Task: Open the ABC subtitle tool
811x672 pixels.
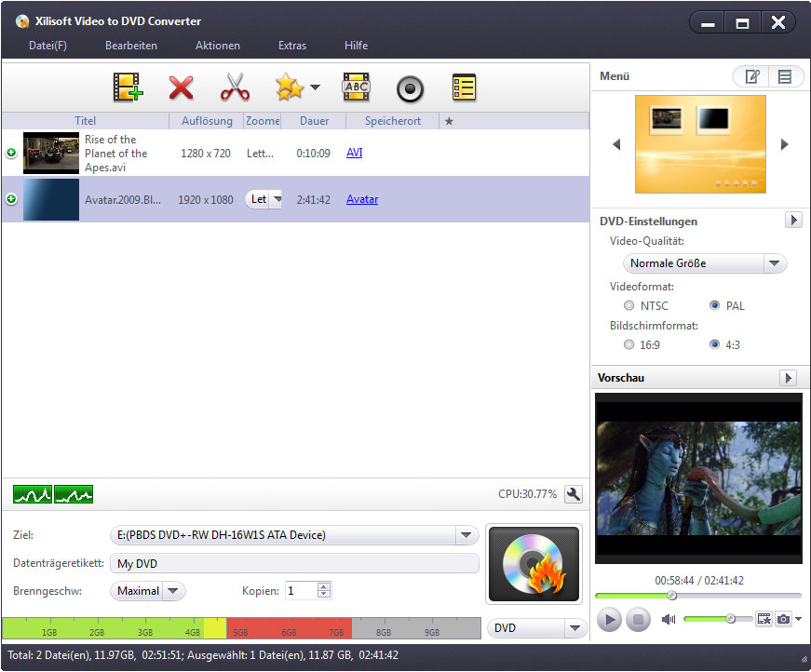Action: 357,87
